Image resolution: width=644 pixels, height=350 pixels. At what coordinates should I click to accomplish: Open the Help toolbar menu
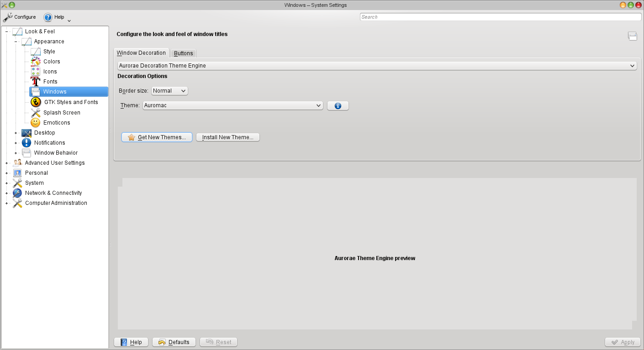click(x=57, y=17)
